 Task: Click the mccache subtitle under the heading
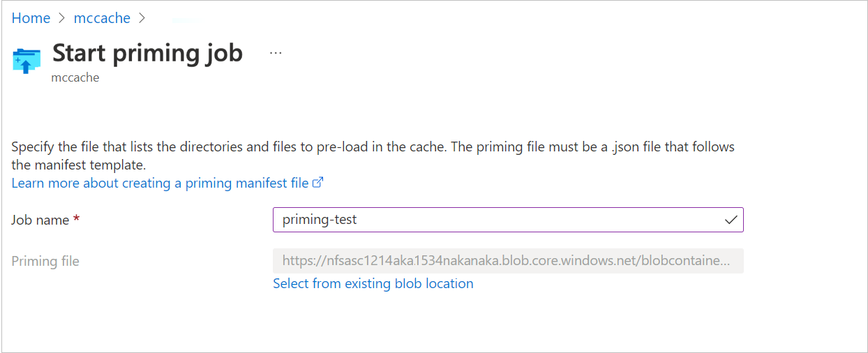click(75, 77)
